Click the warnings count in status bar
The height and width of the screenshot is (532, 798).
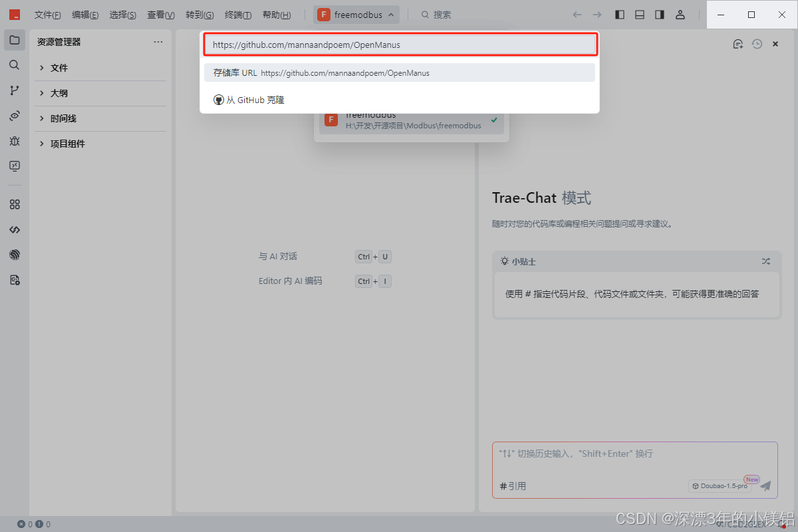click(43, 524)
